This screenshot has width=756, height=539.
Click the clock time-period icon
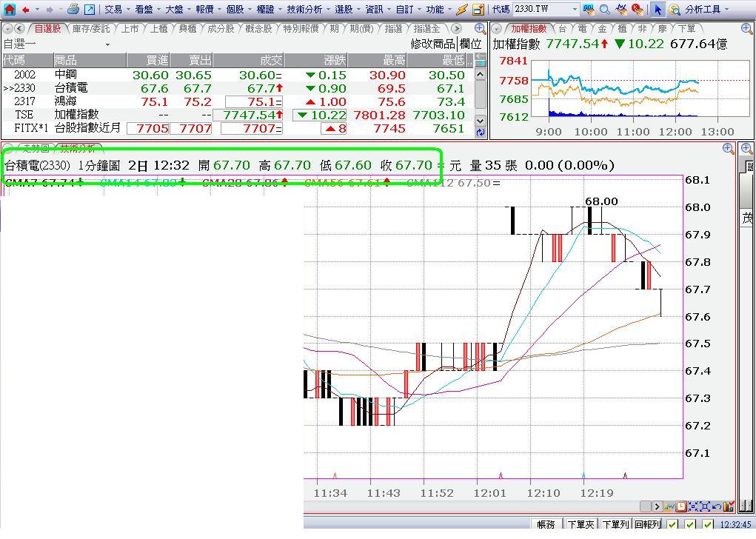pos(681,506)
